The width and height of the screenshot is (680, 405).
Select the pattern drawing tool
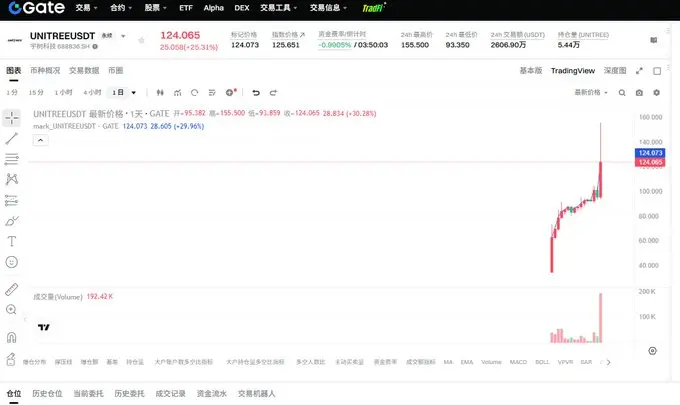tap(12, 179)
